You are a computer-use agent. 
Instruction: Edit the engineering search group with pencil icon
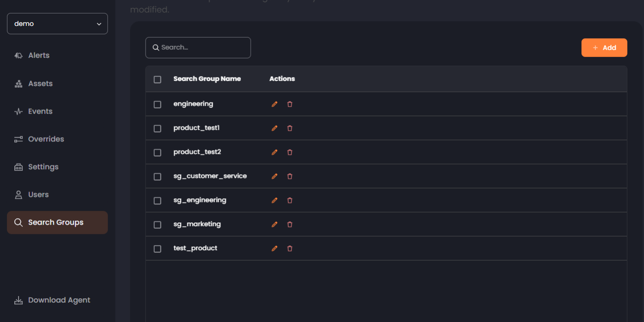point(274,104)
